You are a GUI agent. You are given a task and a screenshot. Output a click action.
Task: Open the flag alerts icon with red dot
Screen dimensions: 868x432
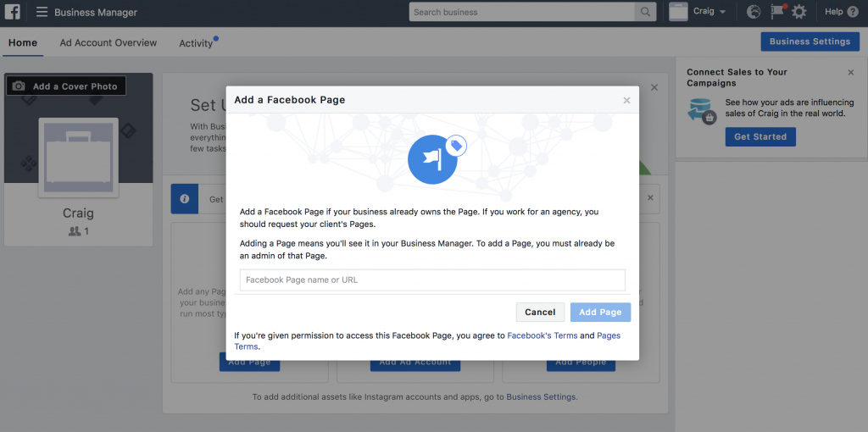coord(778,12)
